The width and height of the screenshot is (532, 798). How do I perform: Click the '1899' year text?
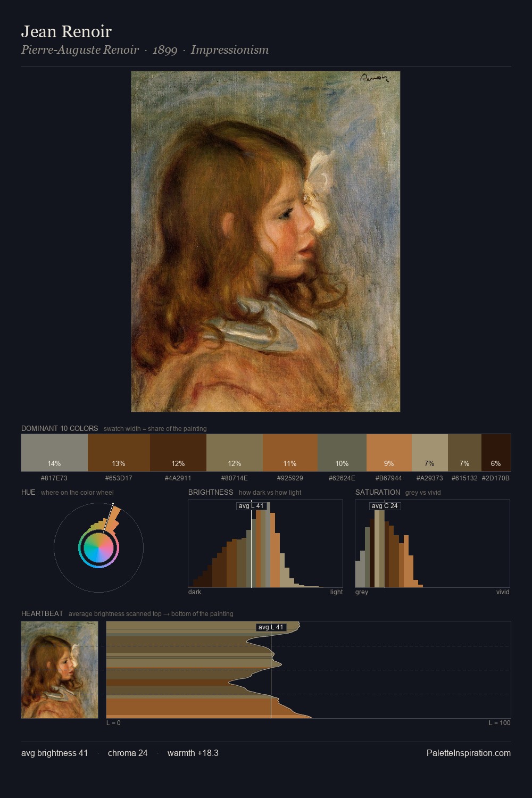point(165,50)
